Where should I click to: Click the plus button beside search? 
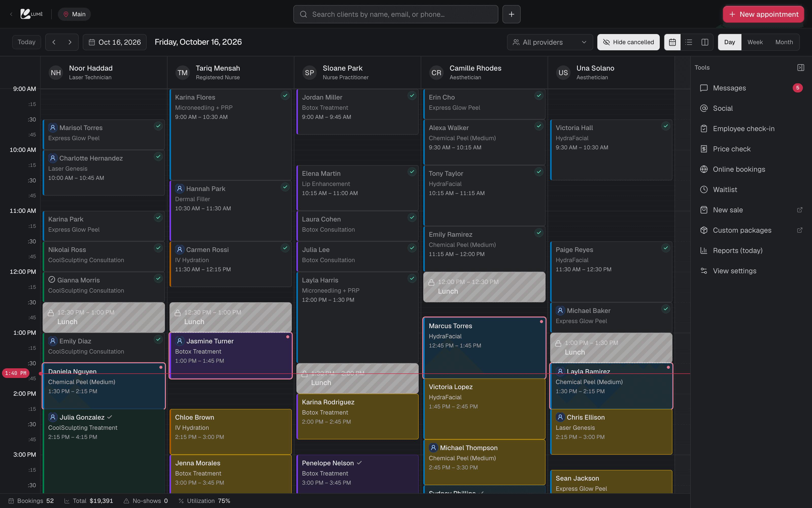coord(511,14)
